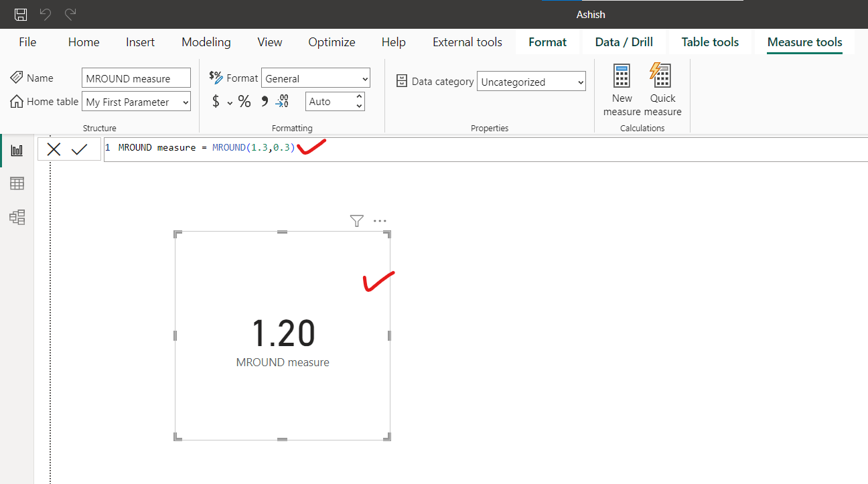The image size is (868, 484).
Task: Switch to the Modeling ribbon tab
Action: [x=206, y=42]
